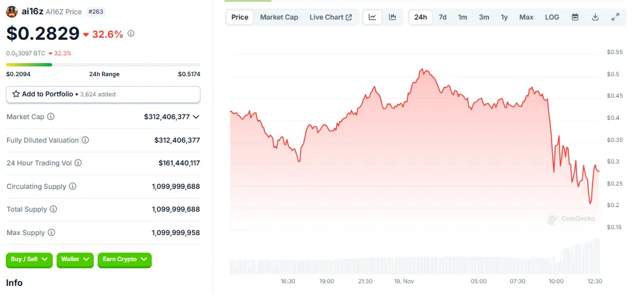Click info icon beside Max Supply
Screen dimensions: 644x295
(51, 232)
